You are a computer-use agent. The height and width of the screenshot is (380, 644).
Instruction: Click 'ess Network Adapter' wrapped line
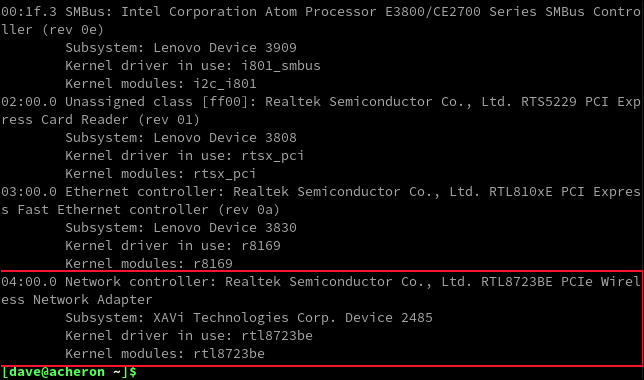[x=76, y=300]
